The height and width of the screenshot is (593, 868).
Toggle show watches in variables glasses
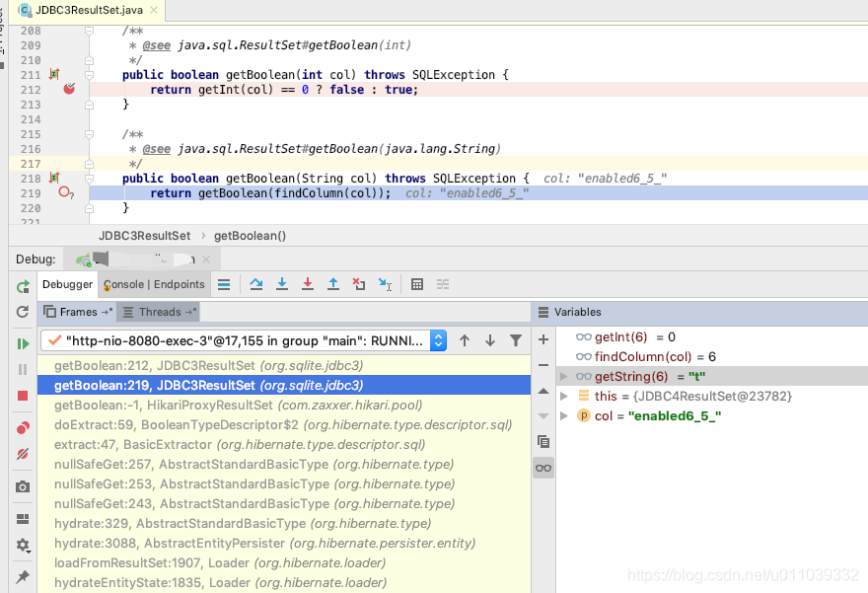pos(543,468)
